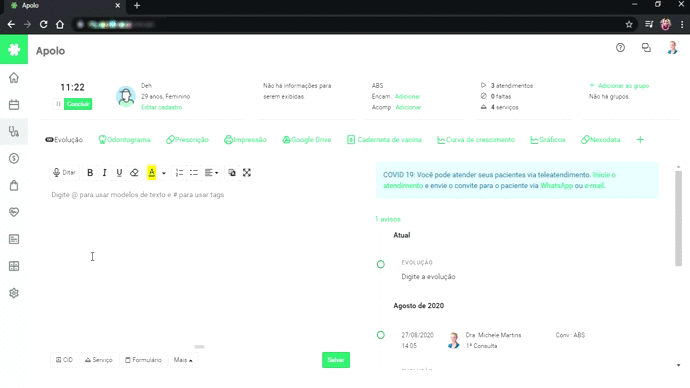Screen dimensions: 690x388
Task: Switch to the Nexodata tab
Action: [x=601, y=140]
